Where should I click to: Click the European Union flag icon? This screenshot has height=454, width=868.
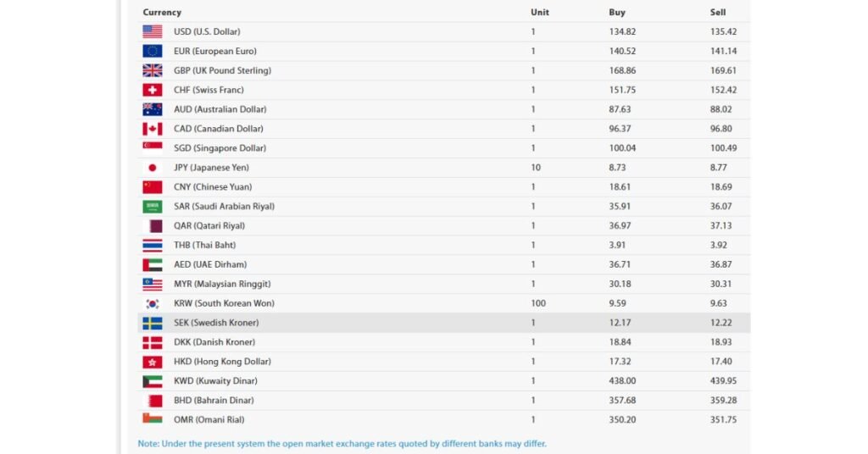pos(153,51)
